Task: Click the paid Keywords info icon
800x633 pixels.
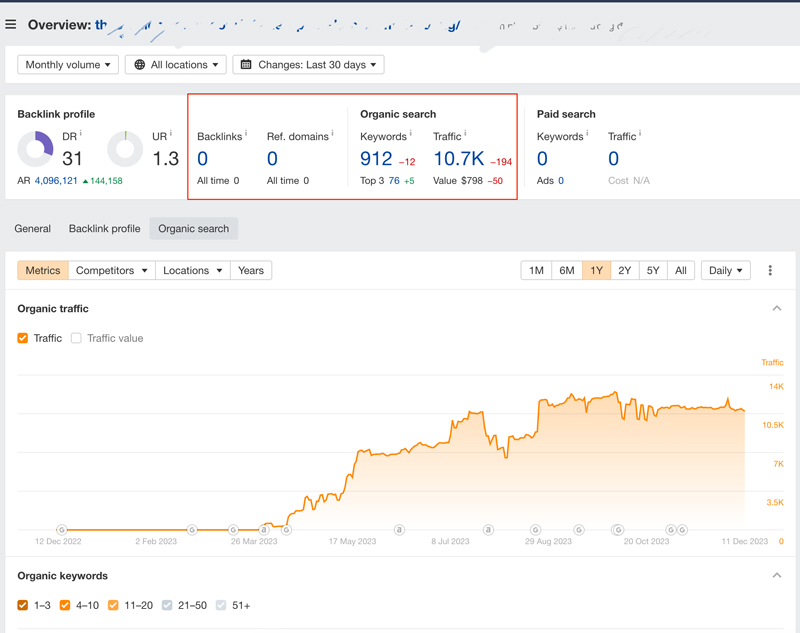Action: [587, 134]
